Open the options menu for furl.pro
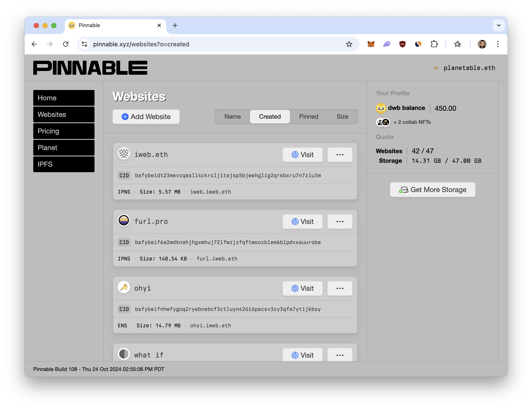Screen dimensions: 532x409 click(339, 221)
